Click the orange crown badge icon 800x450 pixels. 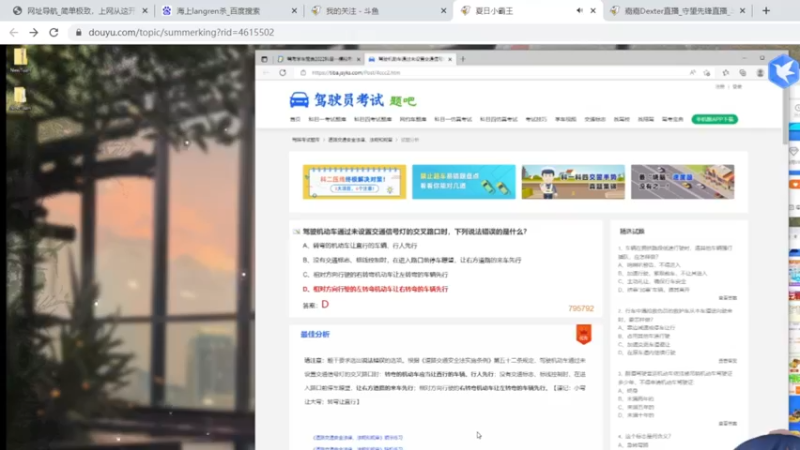tap(584, 334)
